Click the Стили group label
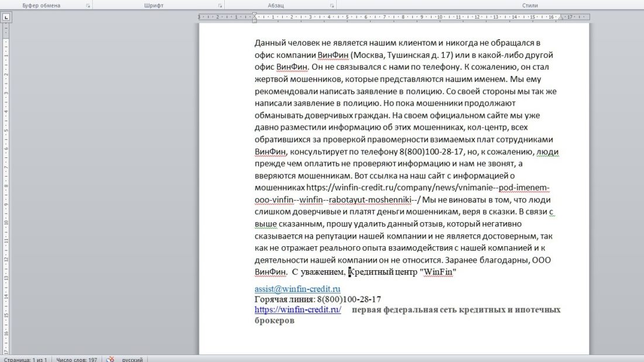Viewport: 644px width, 362px height. pos(530,6)
